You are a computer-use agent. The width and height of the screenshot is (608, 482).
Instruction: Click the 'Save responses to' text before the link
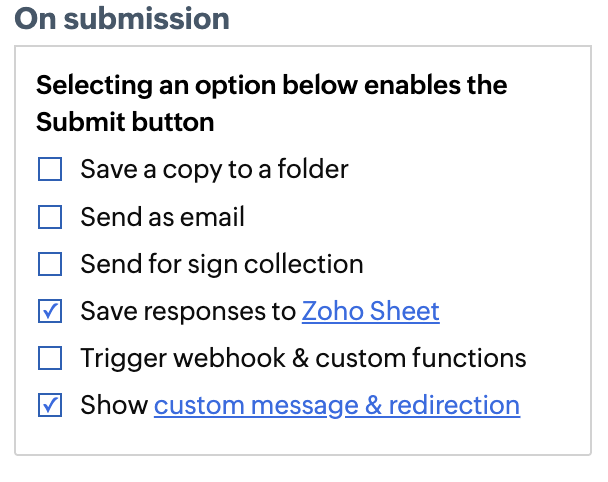click(188, 311)
